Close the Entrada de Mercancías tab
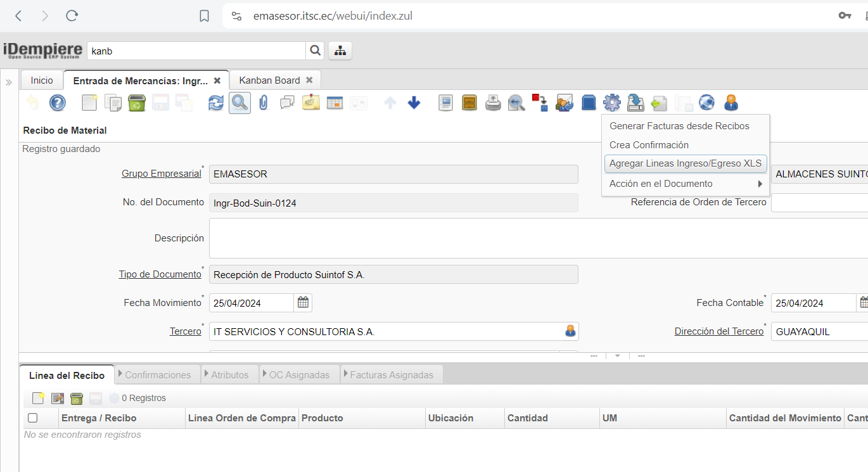 (217, 80)
